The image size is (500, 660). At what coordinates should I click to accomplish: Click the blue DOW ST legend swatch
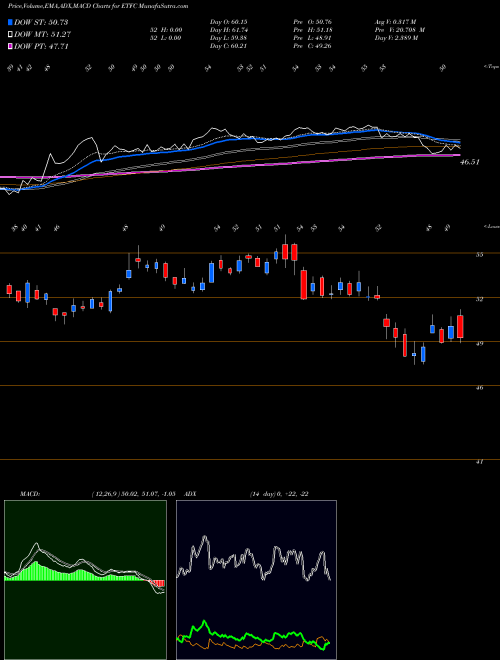tap(10, 22)
